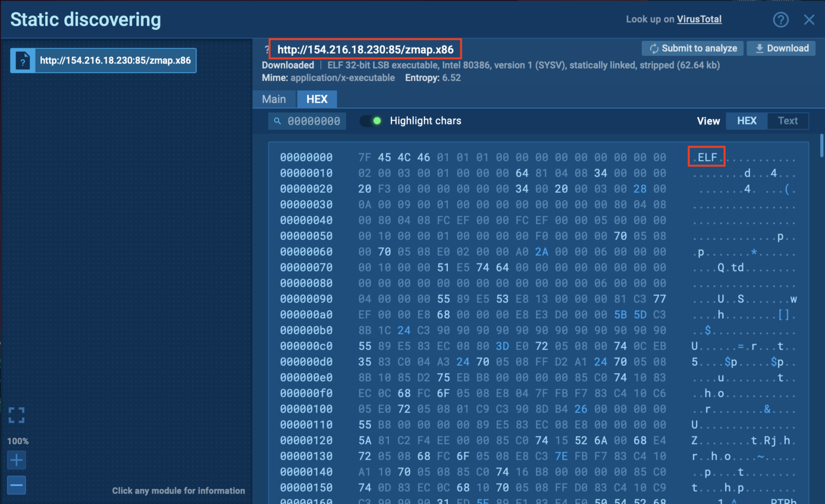Zoom out with the minus icon
The image size is (825, 504).
(16, 485)
